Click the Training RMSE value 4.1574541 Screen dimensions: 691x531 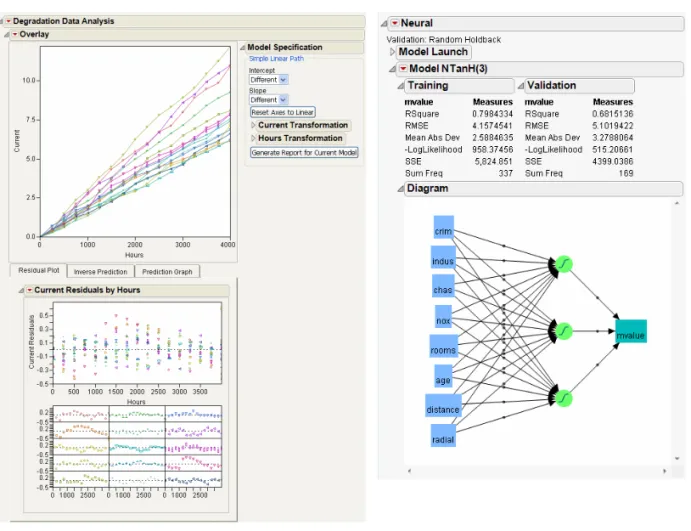click(x=492, y=126)
